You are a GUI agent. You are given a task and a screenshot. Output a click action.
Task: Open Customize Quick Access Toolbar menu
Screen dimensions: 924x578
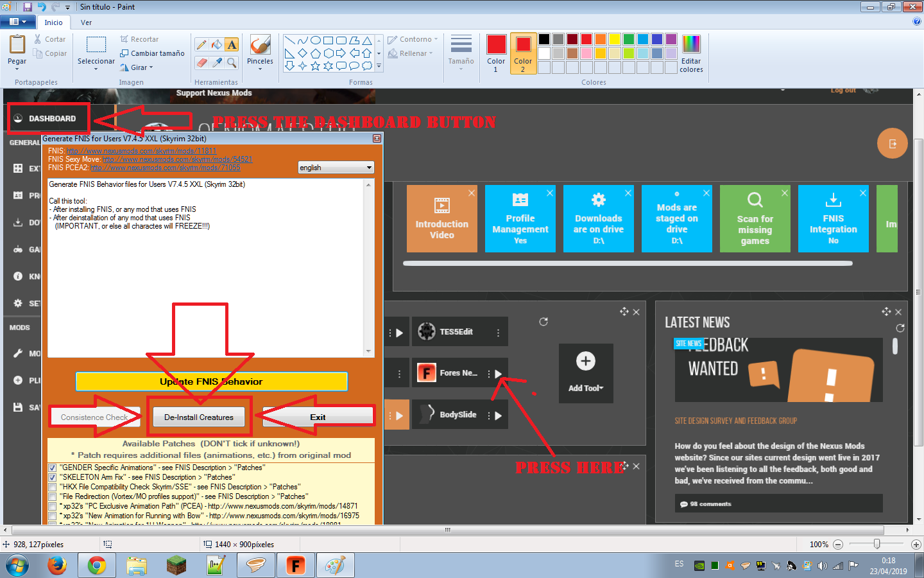[67, 8]
